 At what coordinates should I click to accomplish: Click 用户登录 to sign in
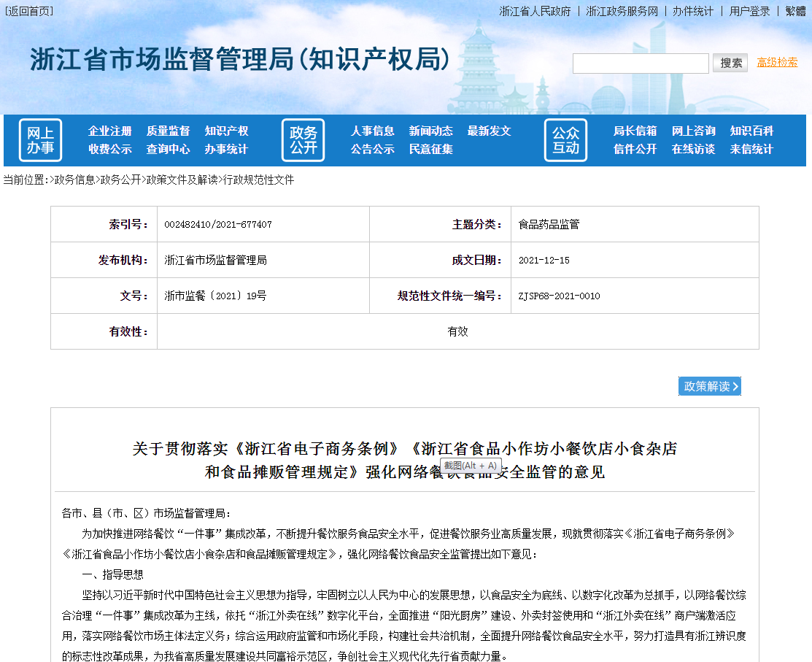749,11
